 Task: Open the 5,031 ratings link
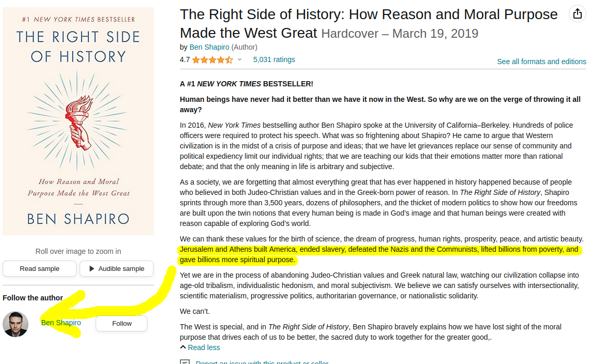pyautogui.click(x=274, y=59)
